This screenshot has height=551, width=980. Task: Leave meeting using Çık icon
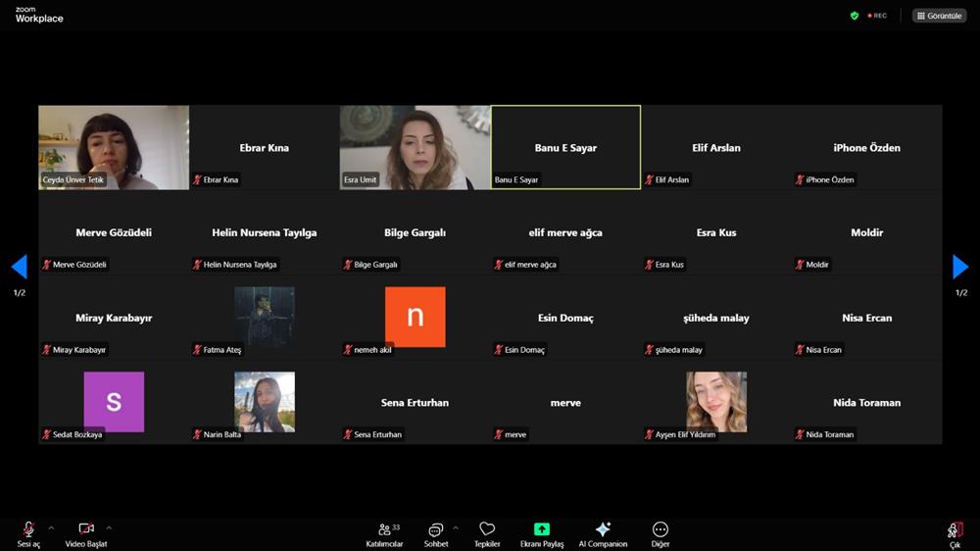[955, 530]
